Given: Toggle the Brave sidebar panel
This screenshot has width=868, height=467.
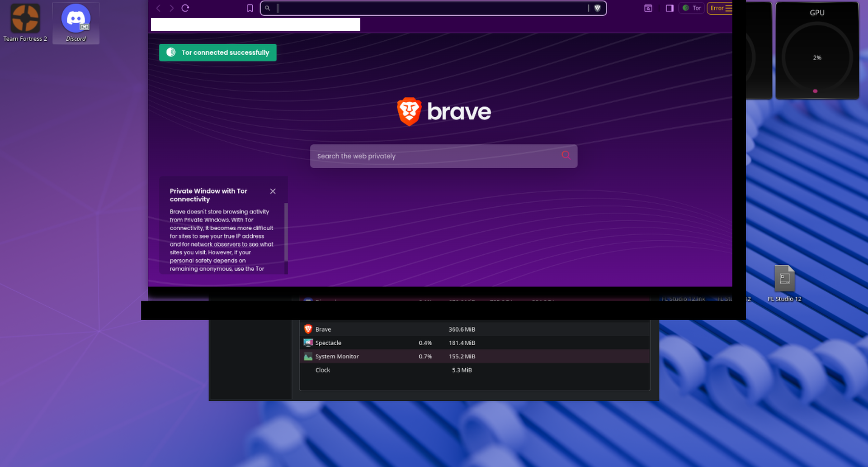Looking at the screenshot, I should pyautogui.click(x=670, y=8).
